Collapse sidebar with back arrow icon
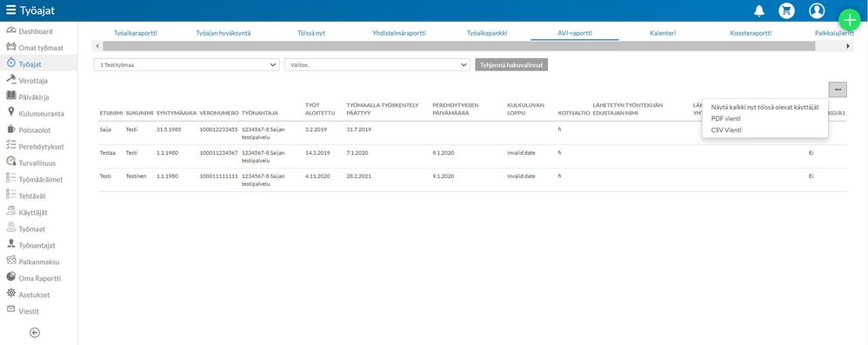 click(35, 332)
